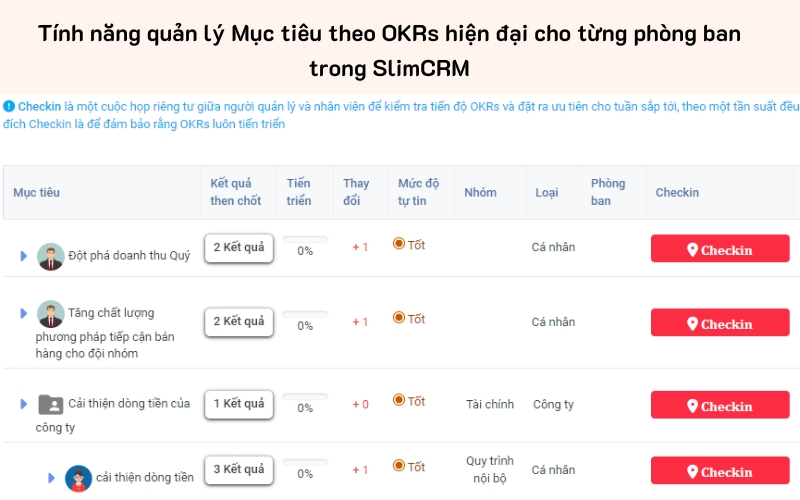This screenshot has width=800, height=500.
Task: Expand the Tăng chất lượng objective row
Action: [x=24, y=314]
